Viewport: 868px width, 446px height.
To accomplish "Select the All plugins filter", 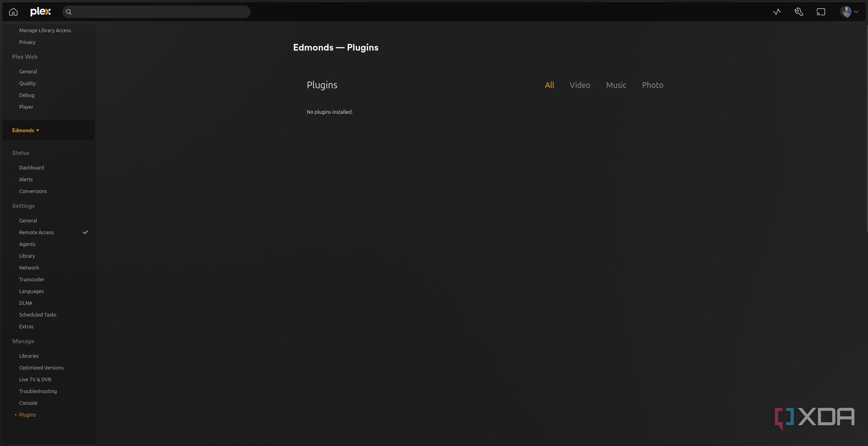I will (549, 85).
